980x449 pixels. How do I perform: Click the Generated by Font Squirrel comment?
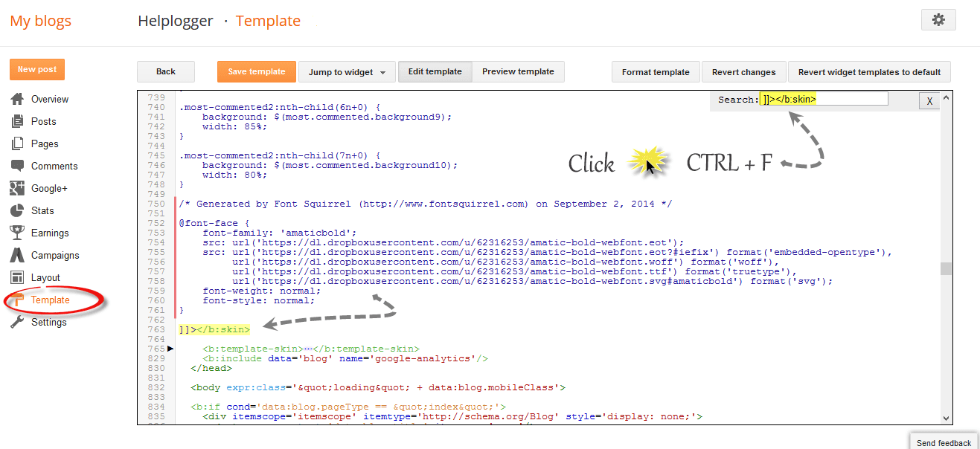click(x=426, y=204)
